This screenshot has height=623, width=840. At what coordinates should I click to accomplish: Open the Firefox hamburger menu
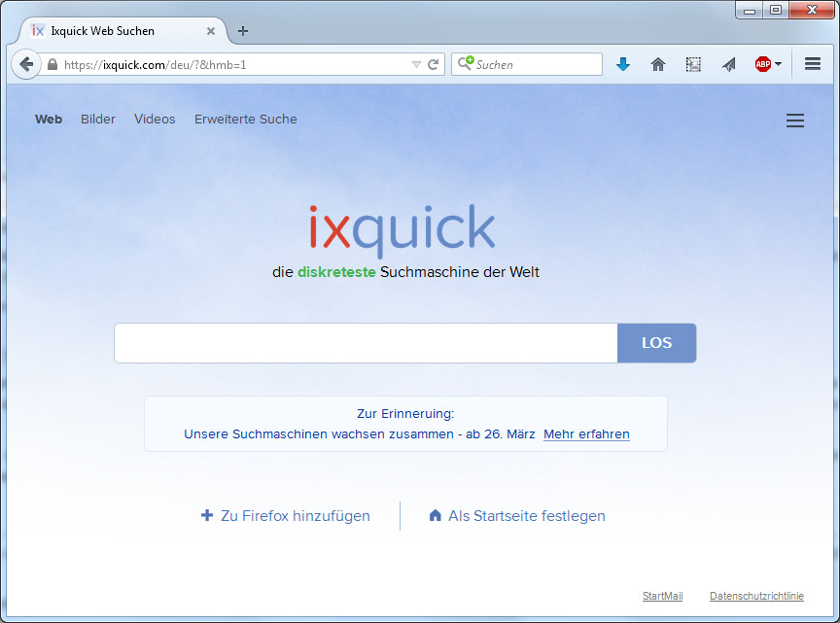[x=813, y=64]
